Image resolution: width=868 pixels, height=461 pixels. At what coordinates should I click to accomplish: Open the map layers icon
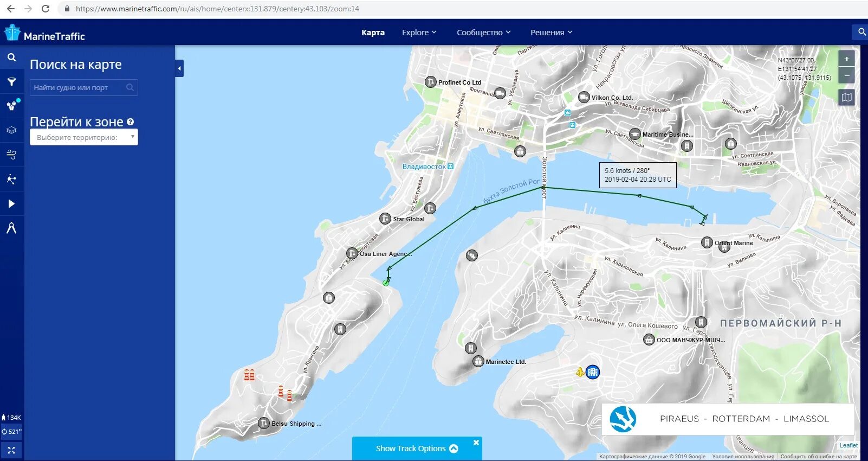[11, 130]
